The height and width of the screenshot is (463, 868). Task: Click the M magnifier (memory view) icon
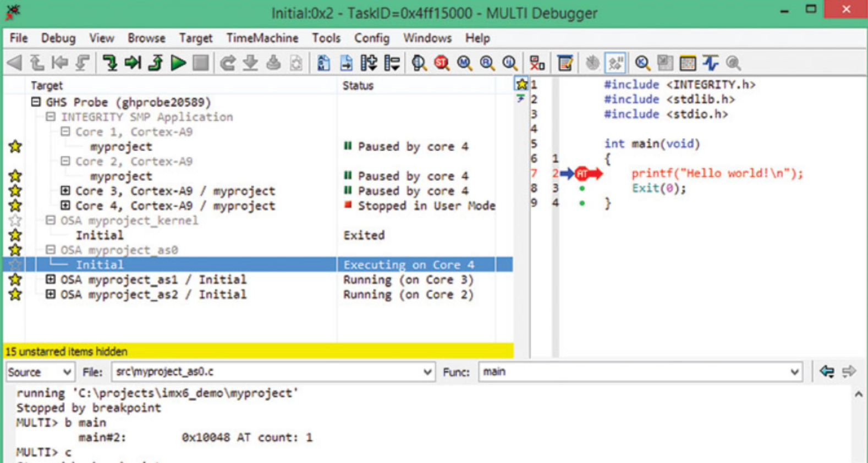tap(465, 63)
